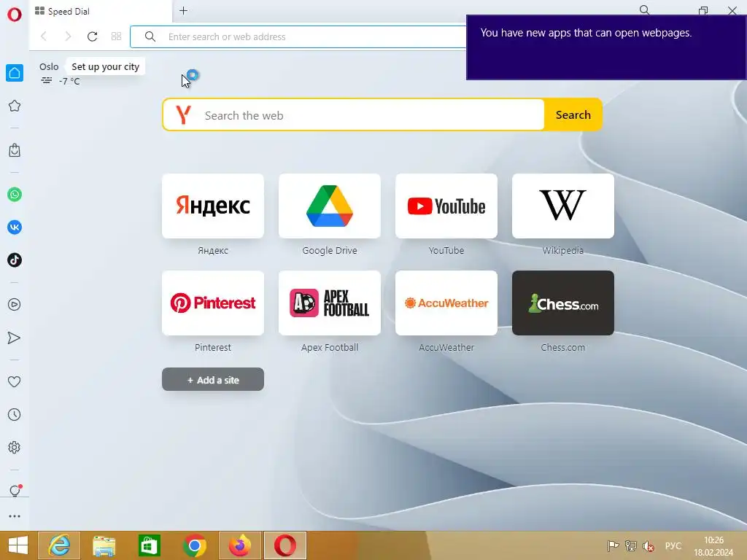Go forward with the Forward arrow

[68, 36]
